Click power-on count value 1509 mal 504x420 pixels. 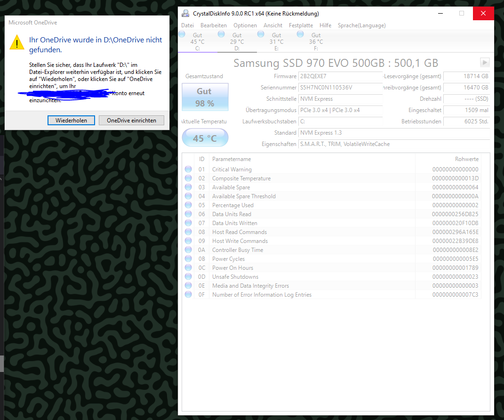[x=466, y=110]
